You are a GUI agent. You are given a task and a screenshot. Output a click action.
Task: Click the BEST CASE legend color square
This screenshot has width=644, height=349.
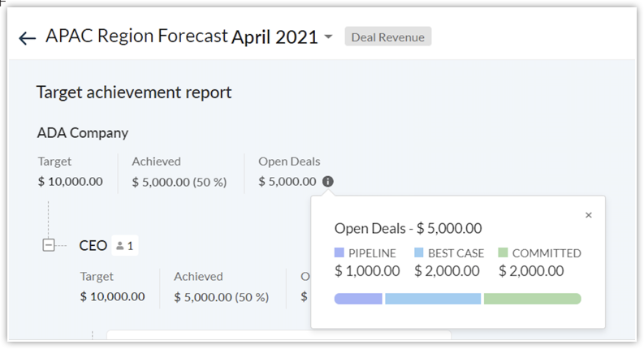(419, 253)
